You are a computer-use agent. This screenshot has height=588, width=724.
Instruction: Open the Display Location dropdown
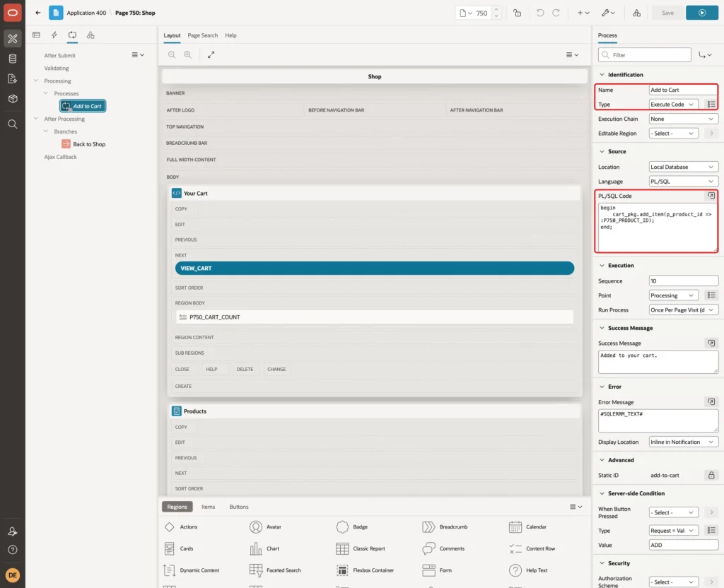coord(684,442)
